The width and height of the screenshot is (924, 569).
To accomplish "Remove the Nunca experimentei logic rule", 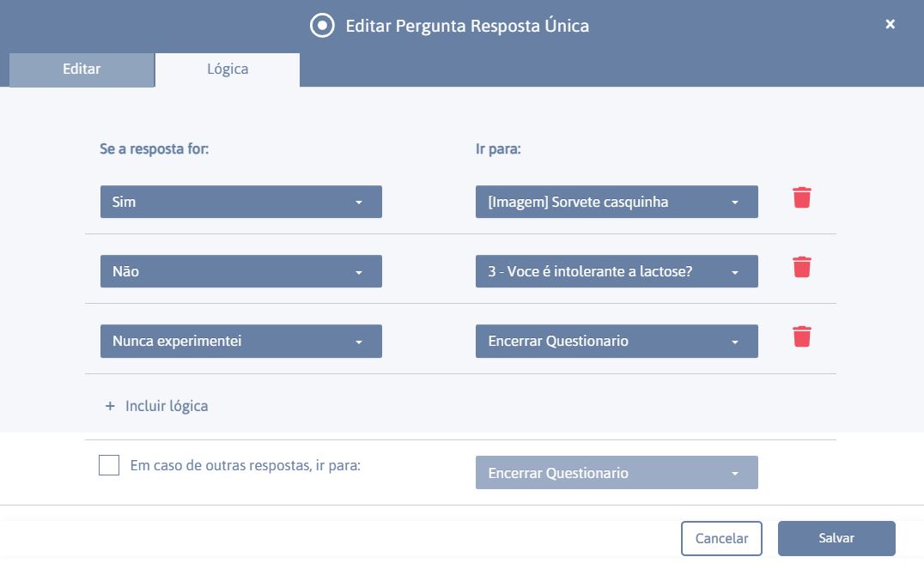I will [801, 337].
